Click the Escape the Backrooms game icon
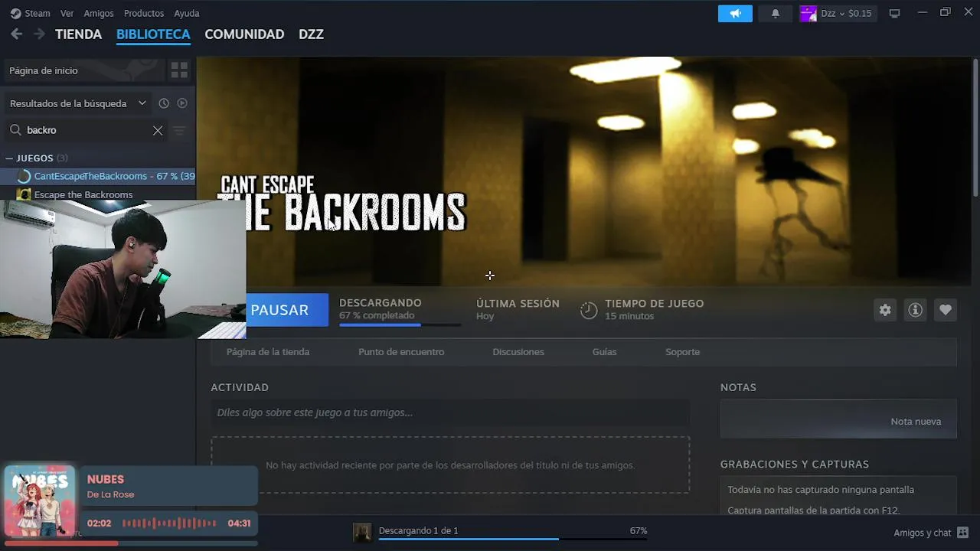The height and width of the screenshot is (551, 980). click(x=24, y=194)
